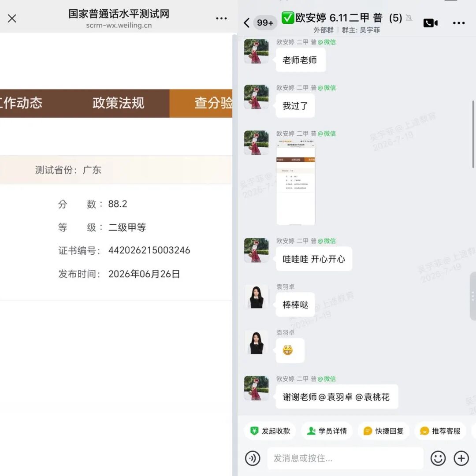Tap 袁羽卓's avatar beside the grinning emoji
The width and height of the screenshot is (476, 476).
[x=256, y=342]
